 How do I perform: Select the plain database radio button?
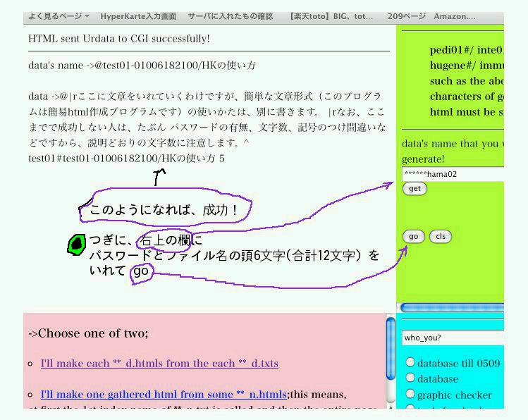410,378
